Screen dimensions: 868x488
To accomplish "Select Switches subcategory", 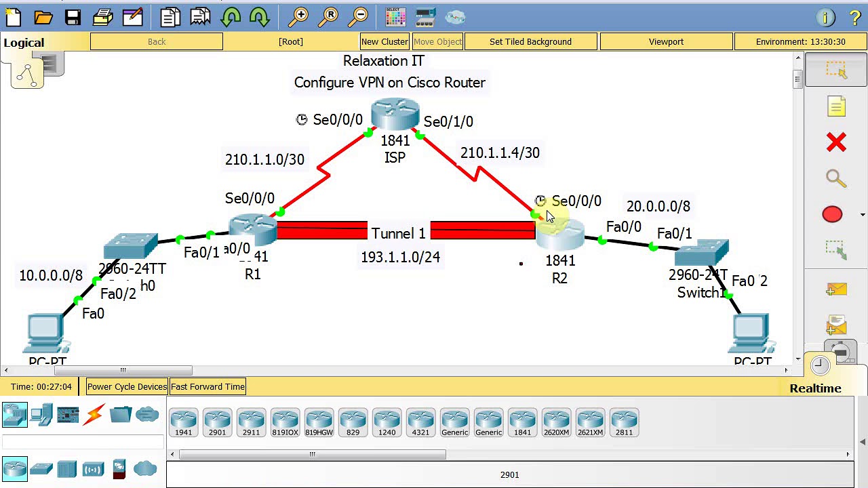I will (x=41, y=468).
